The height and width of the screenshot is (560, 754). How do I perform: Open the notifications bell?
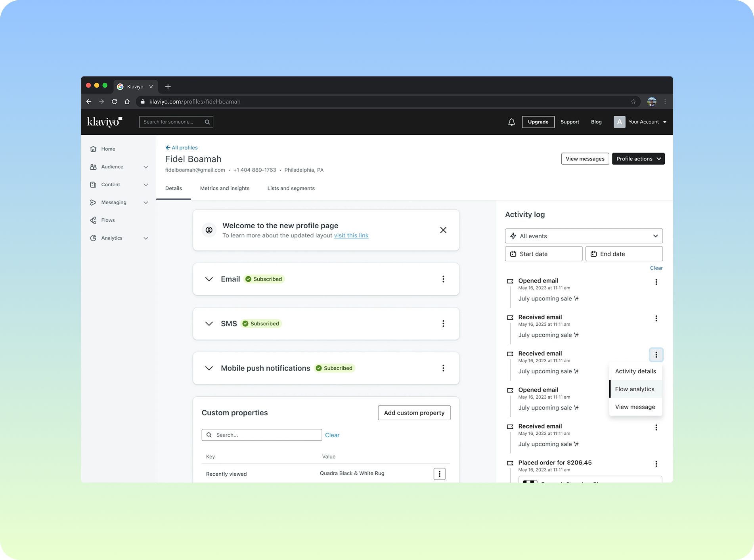click(x=511, y=122)
